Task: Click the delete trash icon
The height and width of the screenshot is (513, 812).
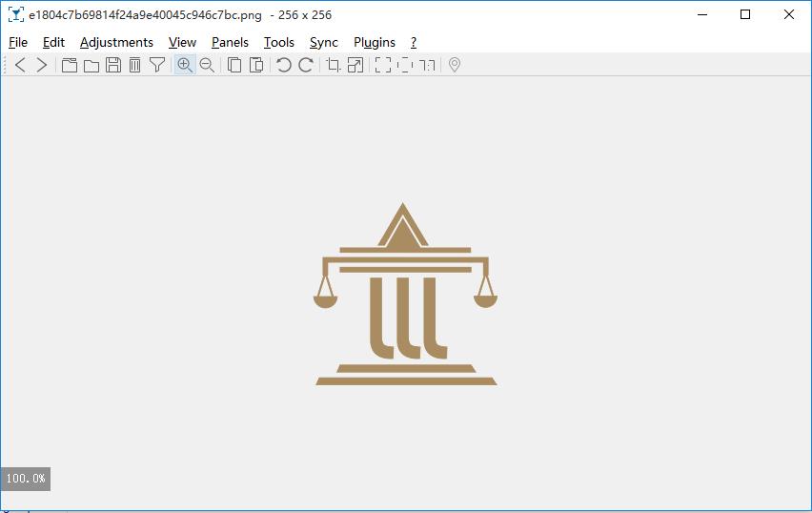Action: click(134, 65)
